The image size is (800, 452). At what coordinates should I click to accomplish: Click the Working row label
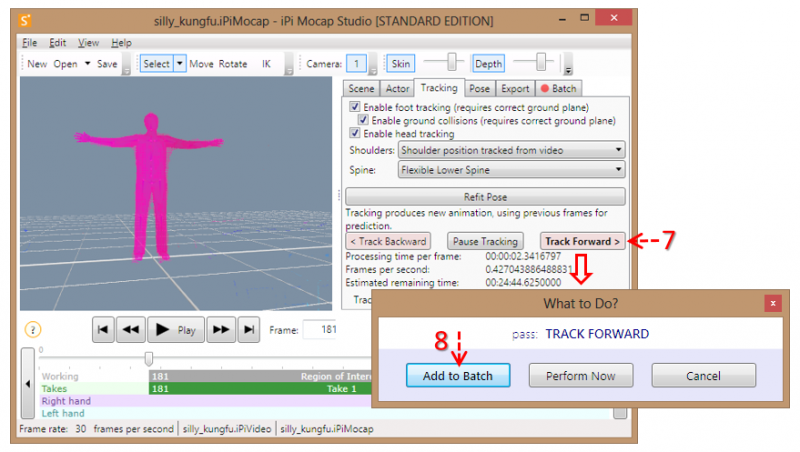[60, 376]
